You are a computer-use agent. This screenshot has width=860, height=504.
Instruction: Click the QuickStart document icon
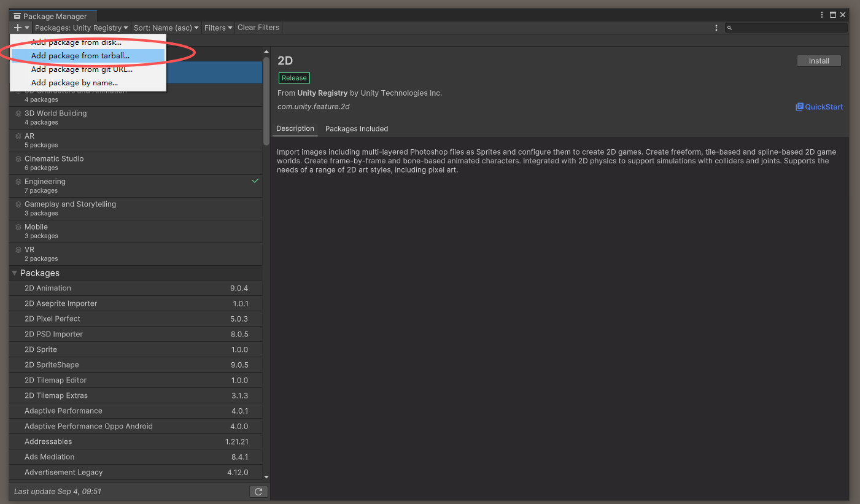point(799,107)
